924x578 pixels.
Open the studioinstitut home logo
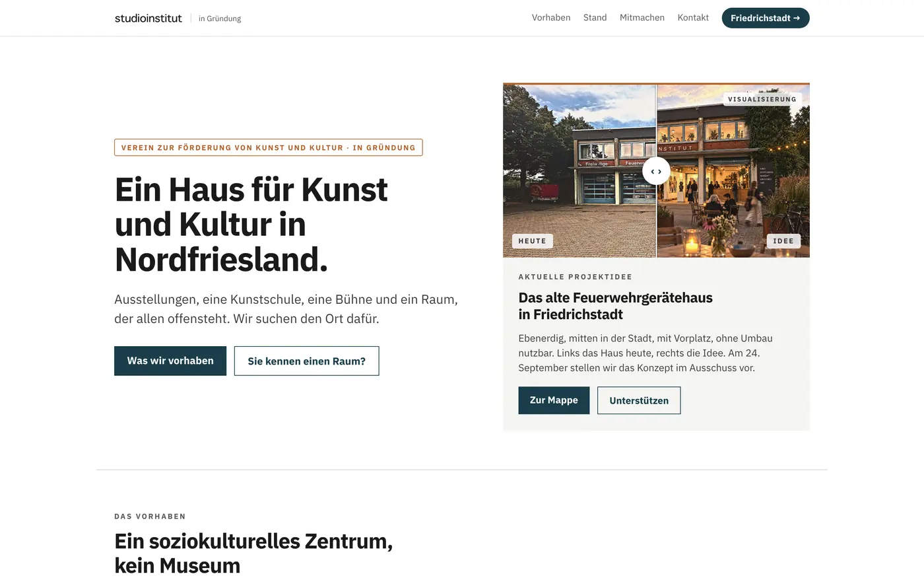[148, 18]
